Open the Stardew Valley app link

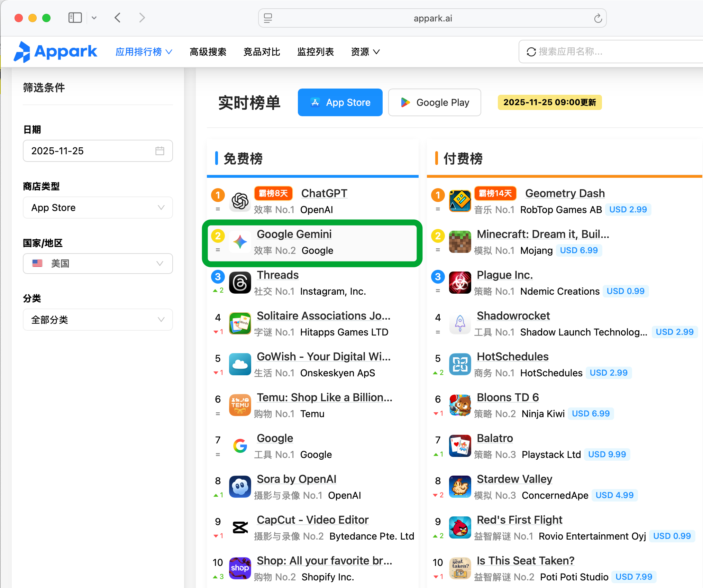514,479
